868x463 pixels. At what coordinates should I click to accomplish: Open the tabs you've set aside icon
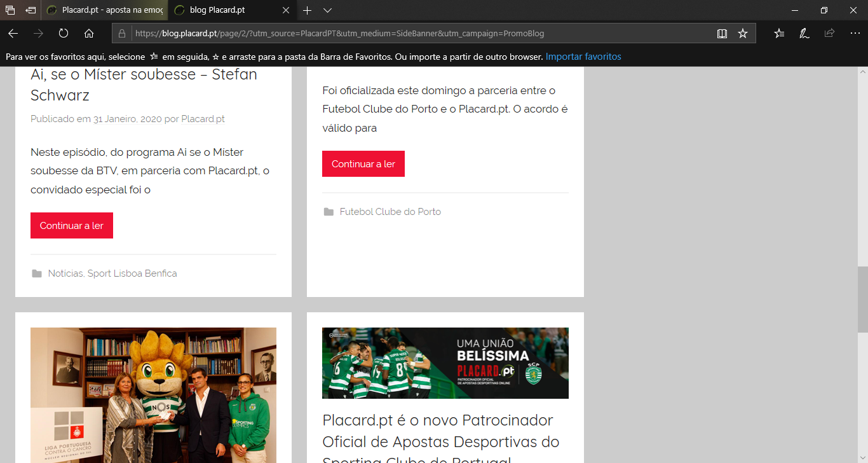[x=10, y=10]
